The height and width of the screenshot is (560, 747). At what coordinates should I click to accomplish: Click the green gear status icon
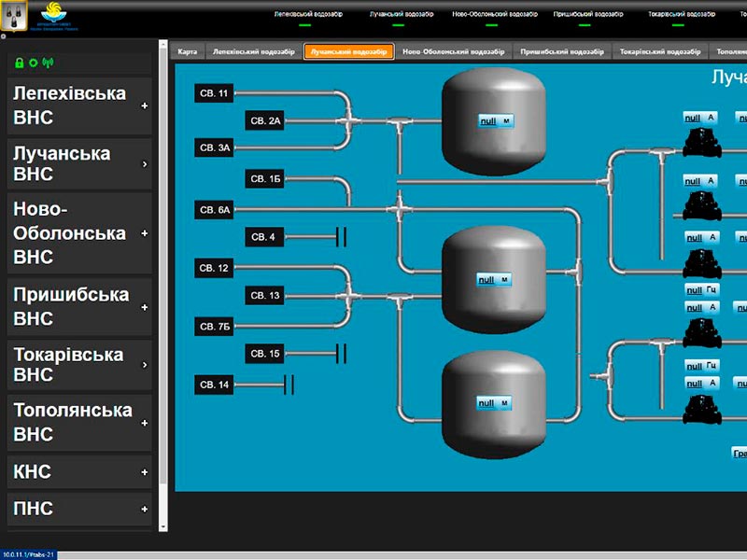33,63
